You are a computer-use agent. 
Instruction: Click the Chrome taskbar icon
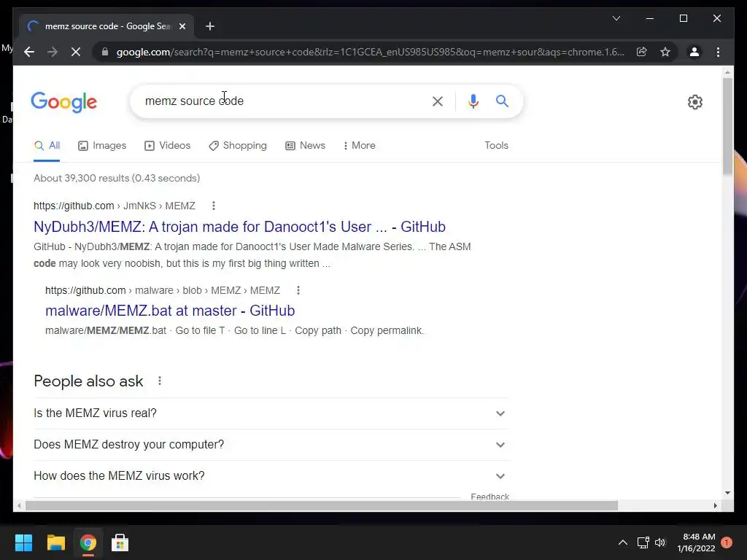click(88, 542)
